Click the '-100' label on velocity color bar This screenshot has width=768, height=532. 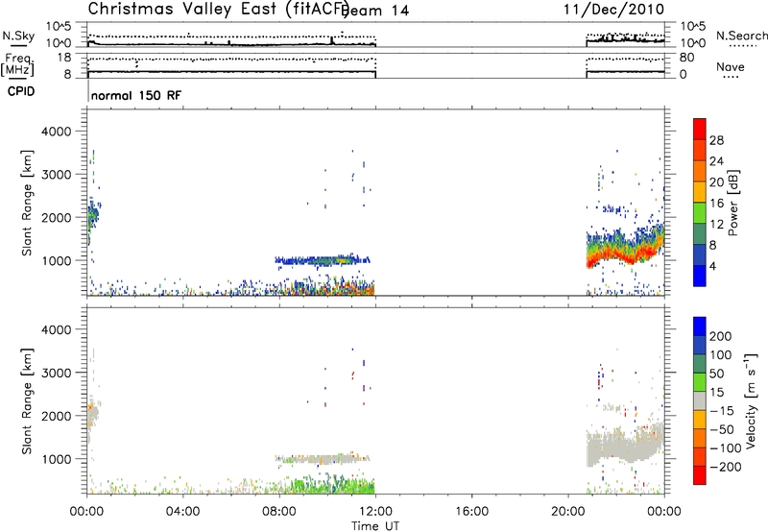pyautogui.click(x=726, y=447)
